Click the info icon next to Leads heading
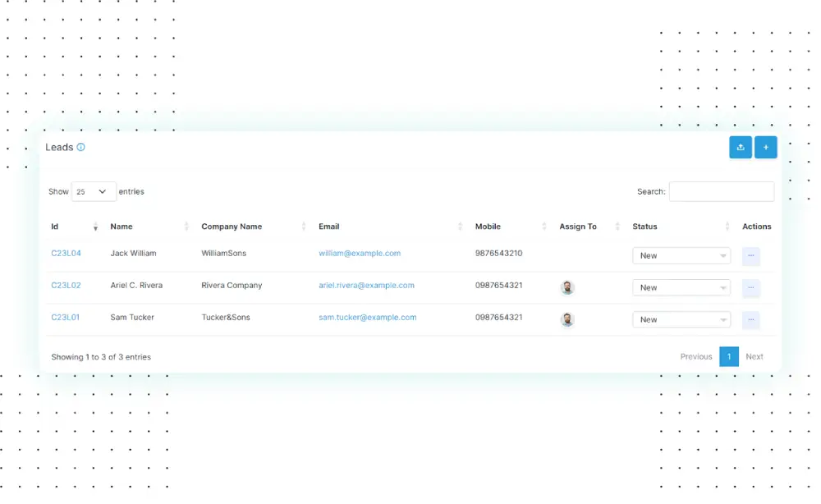Viewport: 821px width, 504px height. [80, 147]
